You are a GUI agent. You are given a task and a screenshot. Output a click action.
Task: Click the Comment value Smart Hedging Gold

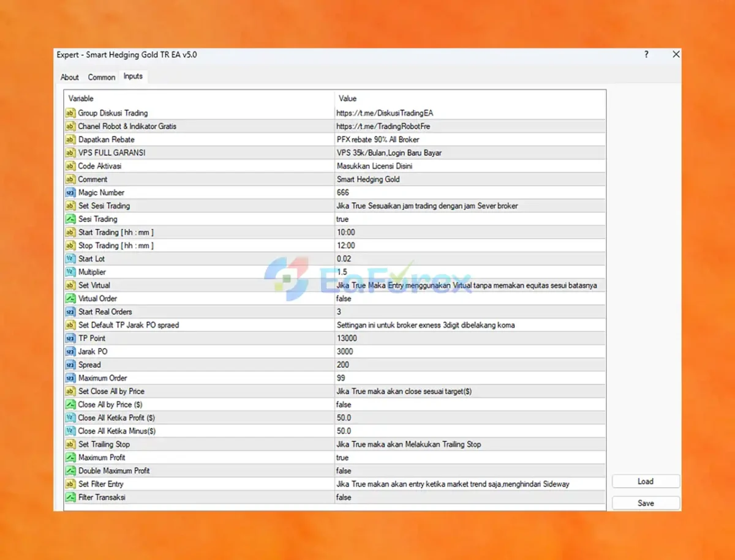tap(368, 179)
